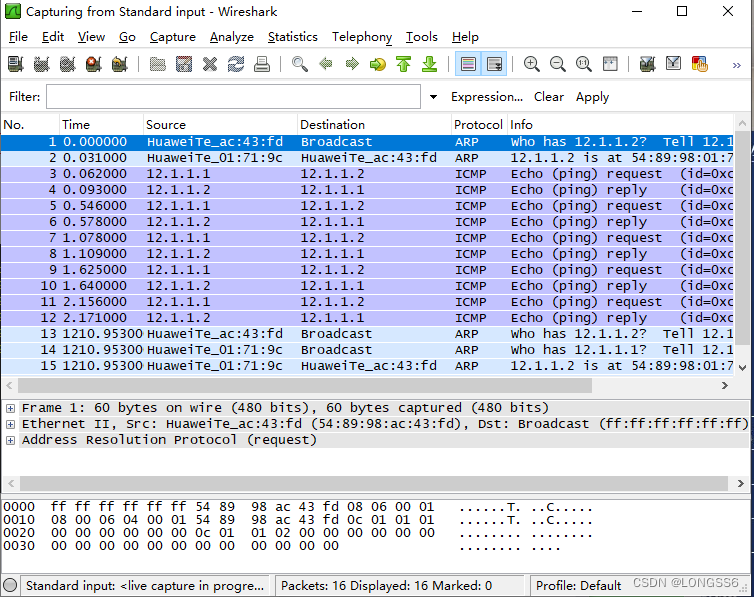Viewport: 754px width, 597px height.
Task: Zoom out the packet text
Action: click(557, 64)
